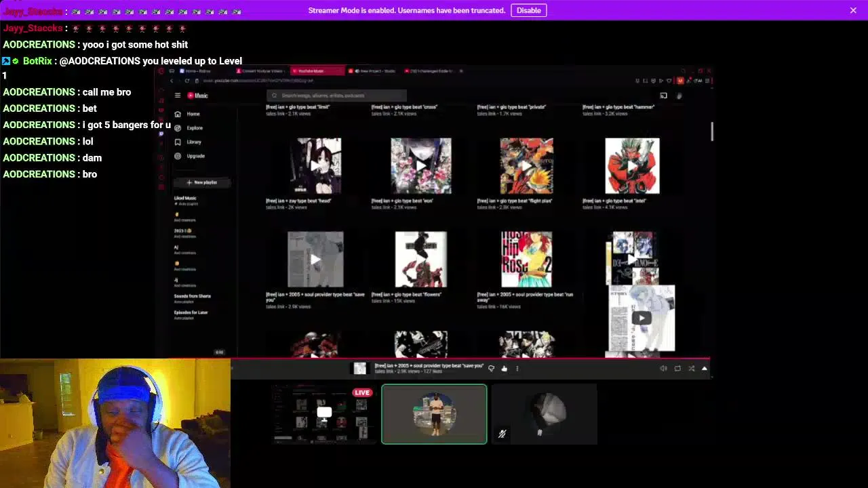Dismiss the Streamer Mode banner
Image resolution: width=868 pixels, height=488 pixels.
pos(853,10)
